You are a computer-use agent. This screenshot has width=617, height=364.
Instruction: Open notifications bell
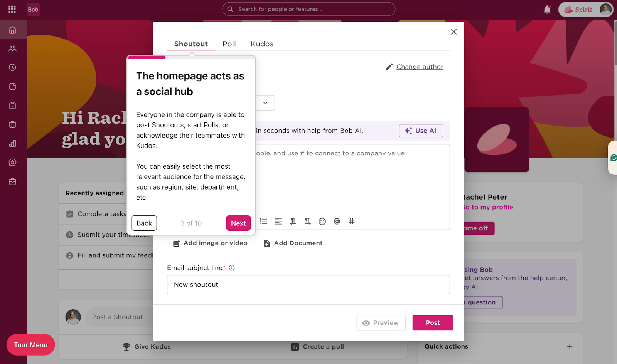[547, 10]
